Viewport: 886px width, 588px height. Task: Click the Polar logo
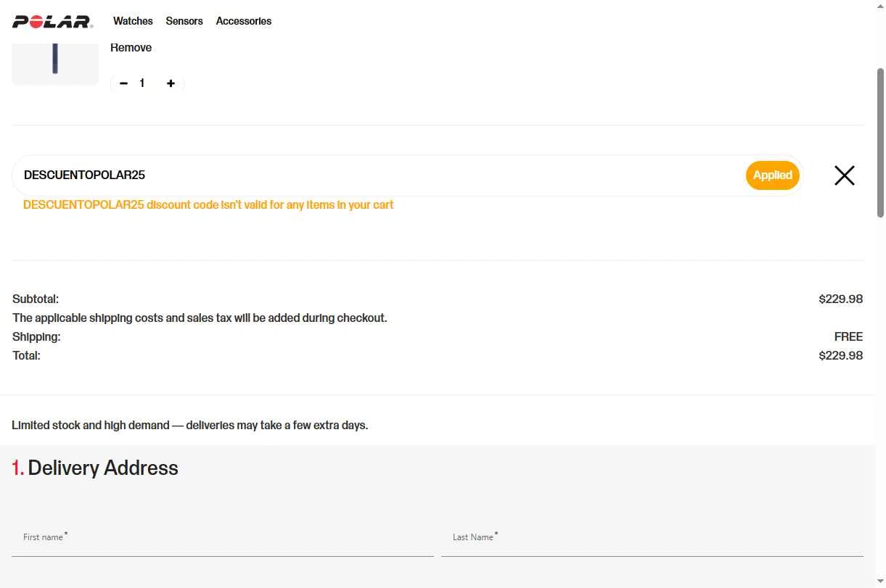coord(52,22)
